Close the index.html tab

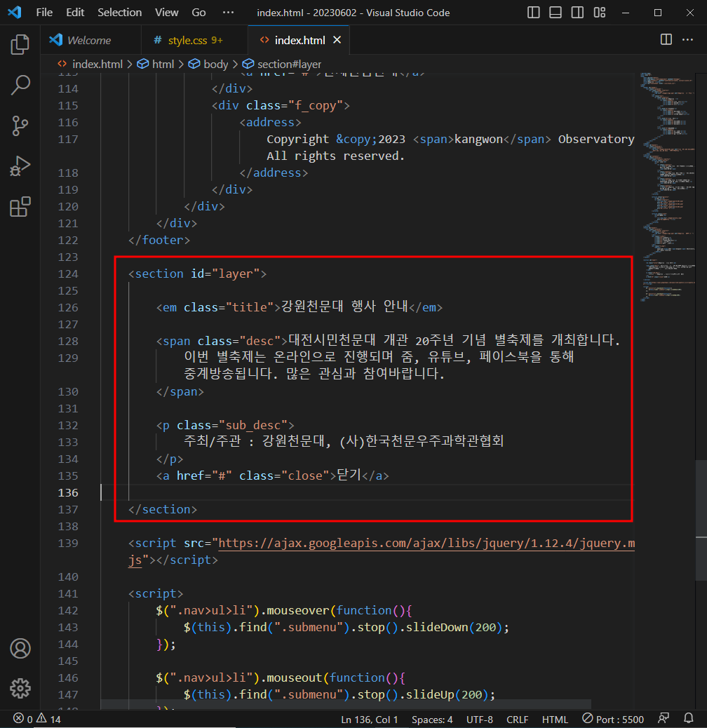pyautogui.click(x=337, y=40)
